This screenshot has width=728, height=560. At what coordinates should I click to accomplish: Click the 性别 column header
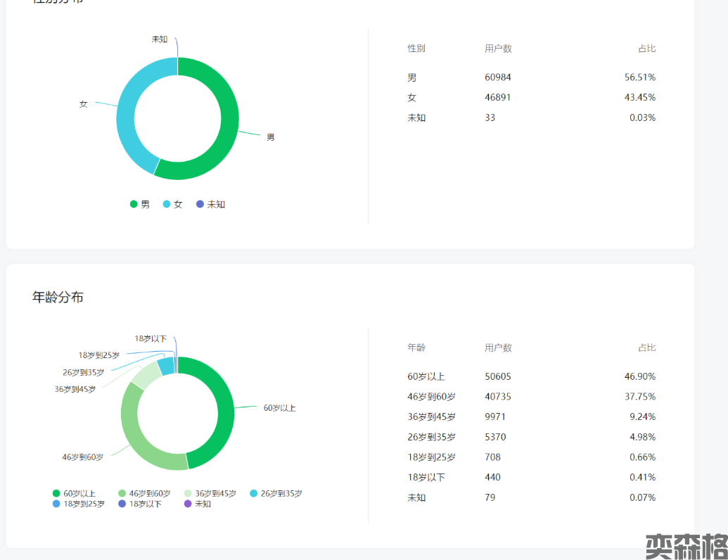416,49
